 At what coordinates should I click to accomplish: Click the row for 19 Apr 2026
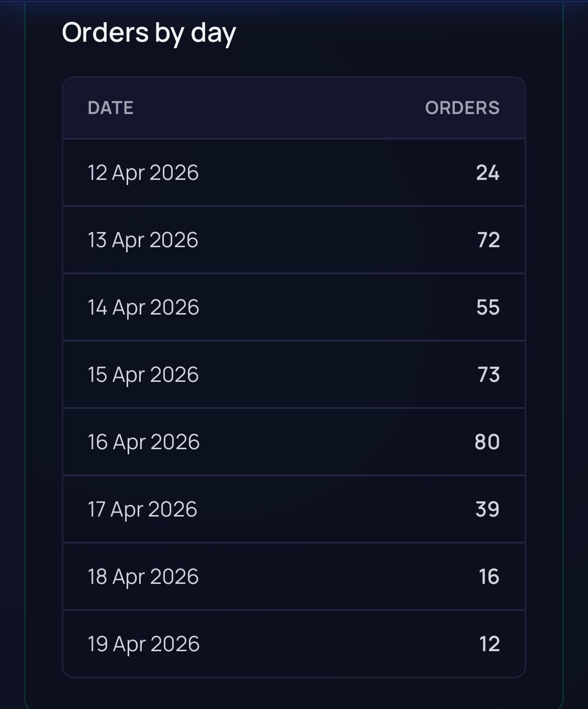point(294,643)
